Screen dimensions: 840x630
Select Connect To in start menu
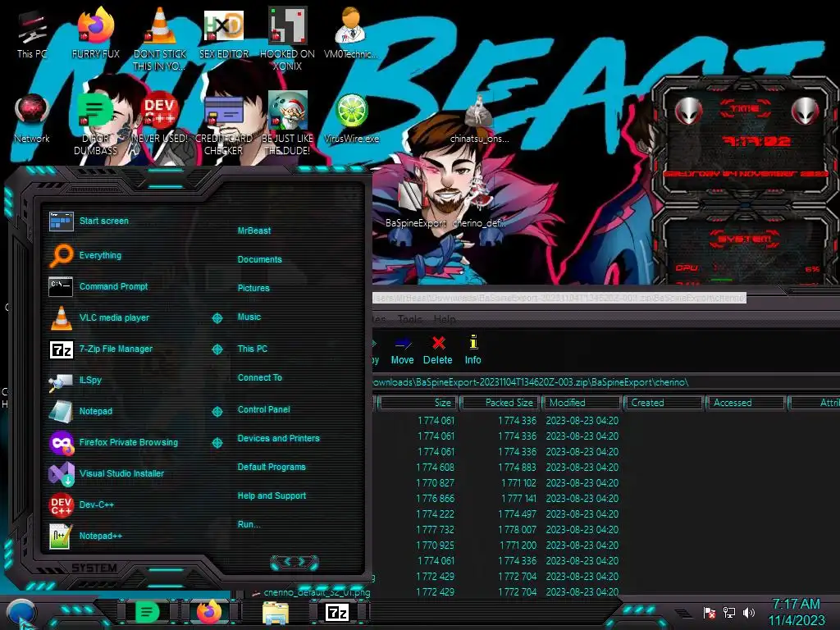[260, 377]
